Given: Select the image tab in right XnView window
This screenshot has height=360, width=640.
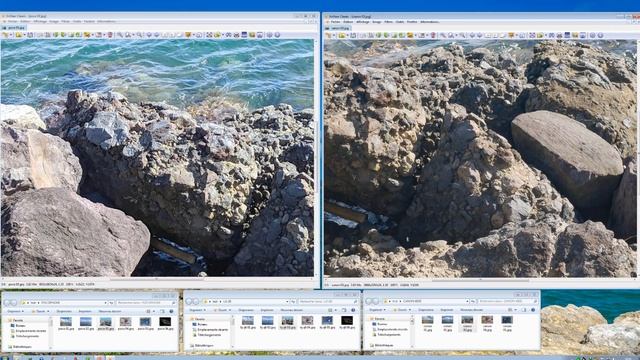Looking at the screenshot, I should pyautogui.click(x=338, y=28).
